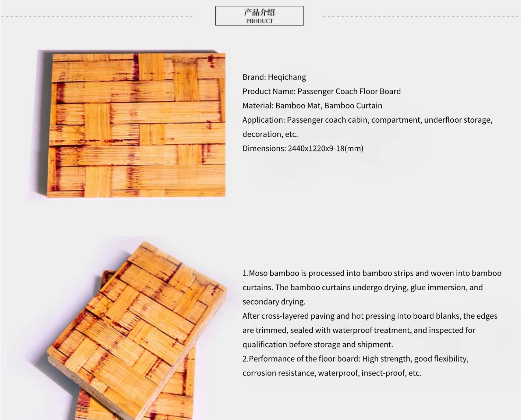Open the top bamboo board product image
The height and width of the screenshot is (420, 521).
click(x=136, y=125)
